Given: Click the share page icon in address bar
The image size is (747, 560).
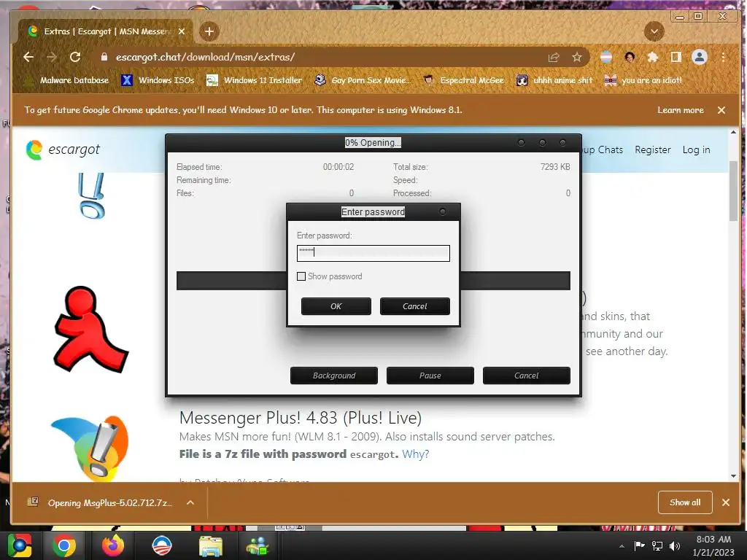Looking at the screenshot, I should pyautogui.click(x=554, y=57).
